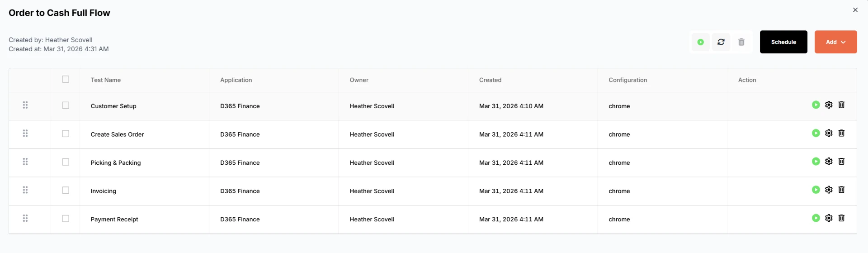Open settings for Payment Receipt test
This screenshot has height=253, width=868.
(829, 218)
